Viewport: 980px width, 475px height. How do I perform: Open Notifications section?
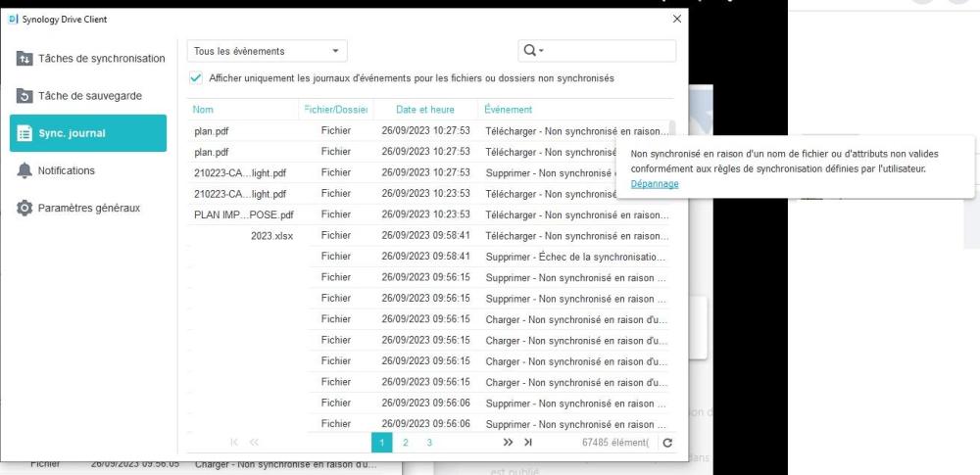pyautogui.click(x=88, y=170)
